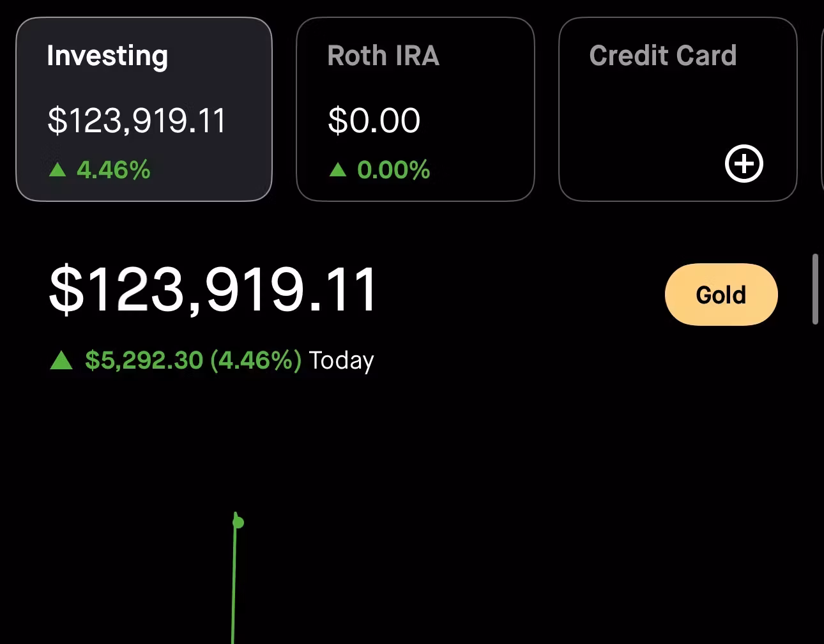824x644 pixels.
Task: Click the Gold membership button
Action: pos(721,295)
